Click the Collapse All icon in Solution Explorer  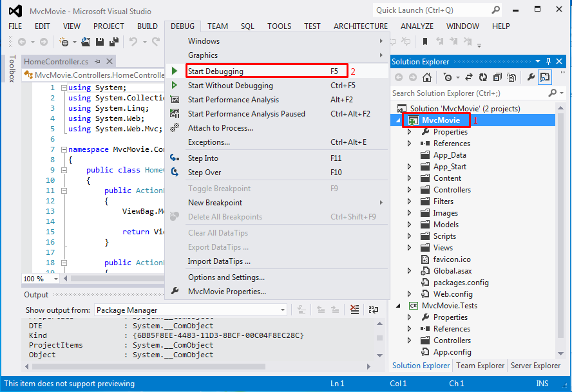point(497,77)
